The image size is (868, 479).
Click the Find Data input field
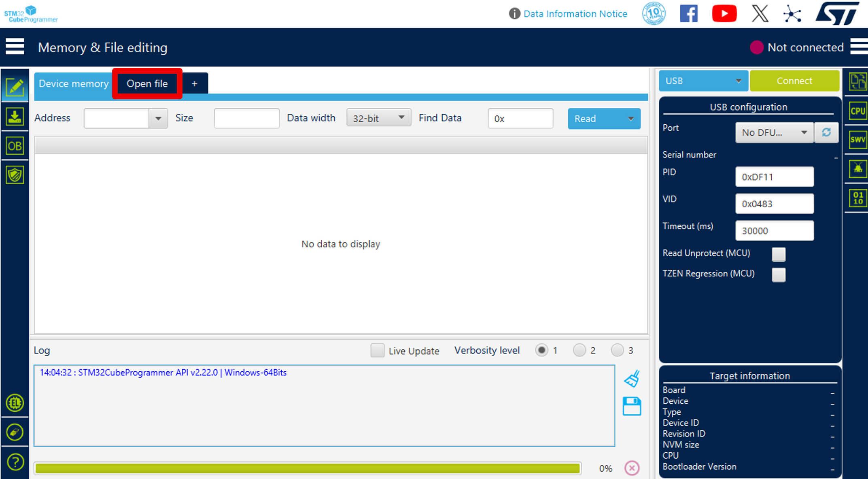520,118
